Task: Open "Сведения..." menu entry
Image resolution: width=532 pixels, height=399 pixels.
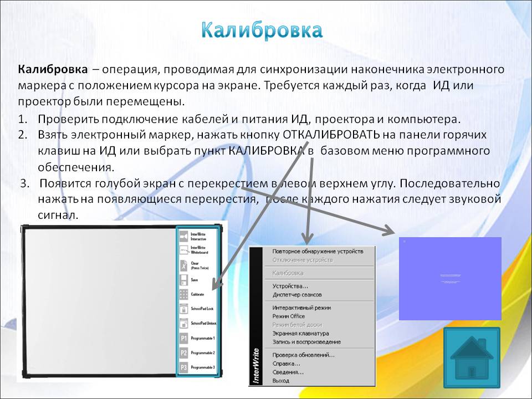Action: (x=288, y=372)
